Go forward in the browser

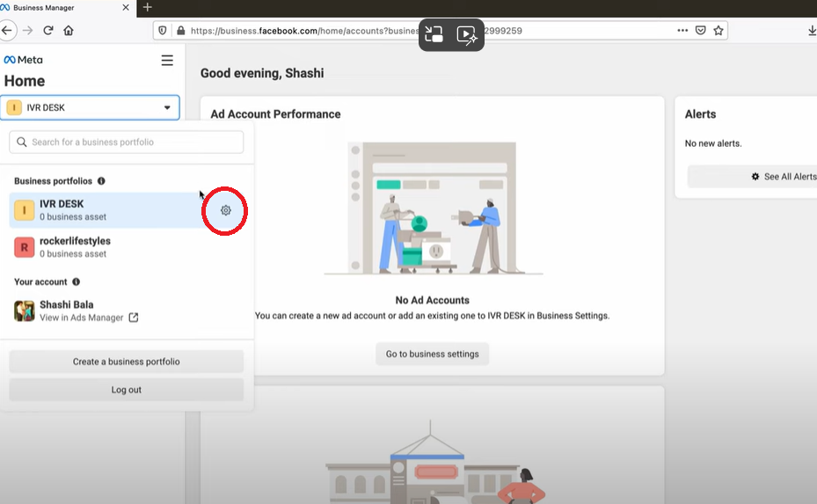pyautogui.click(x=28, y=31)
